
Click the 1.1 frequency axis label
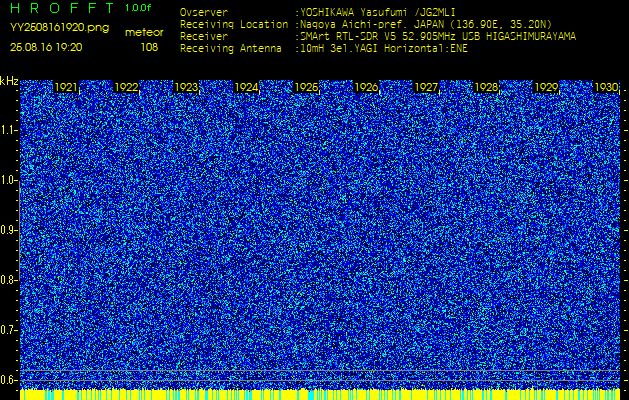(9, 130)
